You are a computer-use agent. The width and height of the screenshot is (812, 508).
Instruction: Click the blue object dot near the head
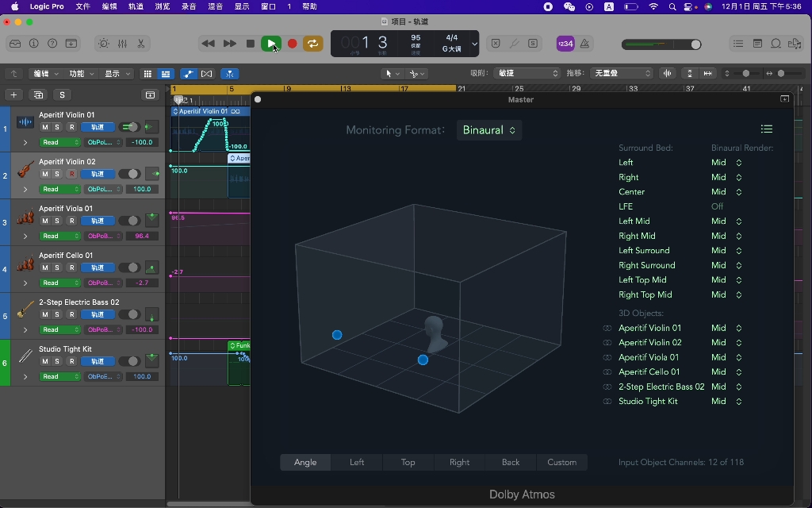click(423, 360)
